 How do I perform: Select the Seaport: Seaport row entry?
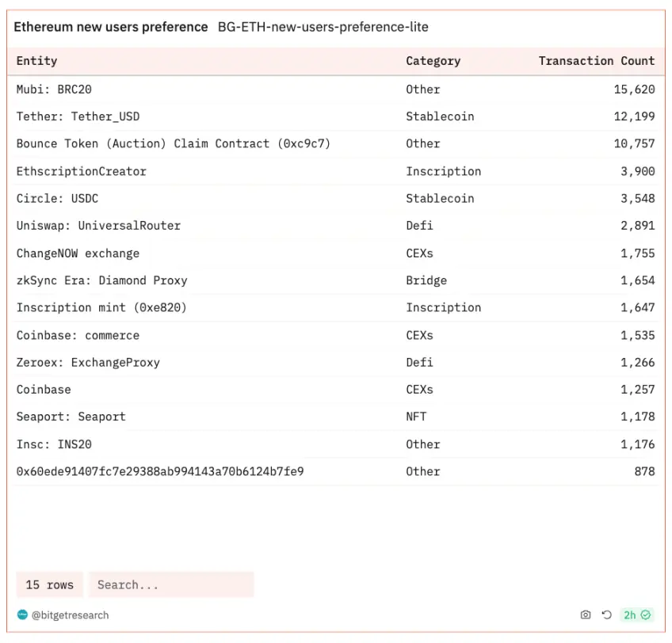(x=71, y=417)
